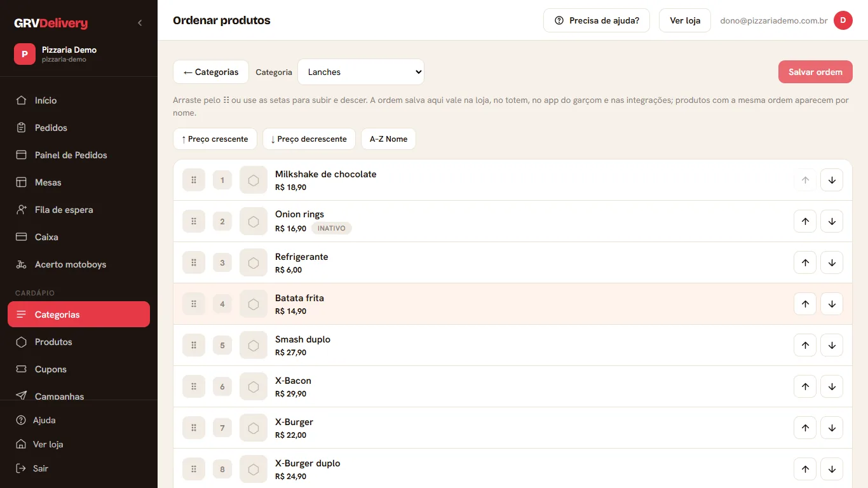The image size is (868, 488).
Task: Move Batata frita down
Action: pos(832,304)
